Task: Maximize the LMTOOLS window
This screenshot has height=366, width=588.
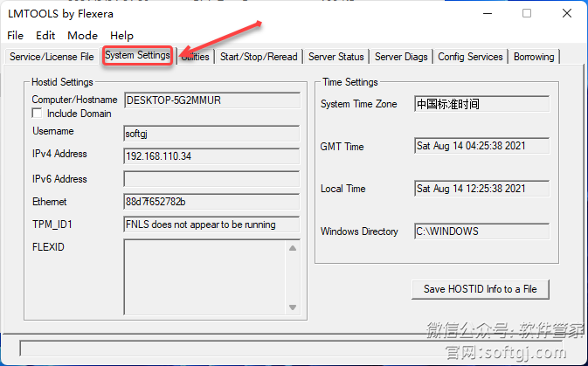Action: (x=527, y=13)
